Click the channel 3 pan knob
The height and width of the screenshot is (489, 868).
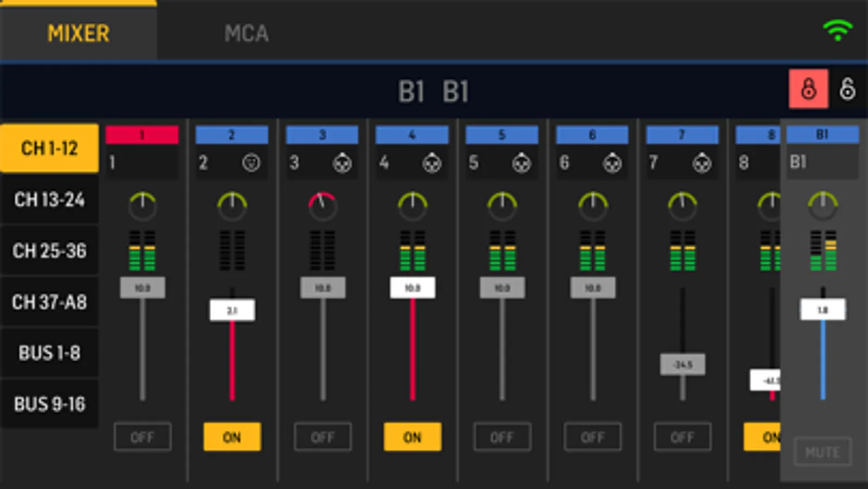[x=322, y=206]
